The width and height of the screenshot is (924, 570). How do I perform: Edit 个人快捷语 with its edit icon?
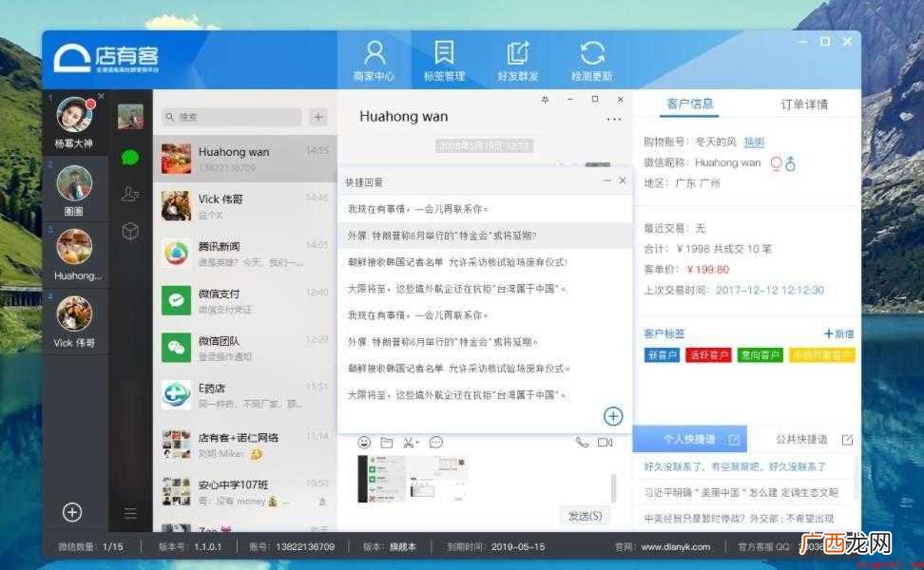click(x=734, y=440)
